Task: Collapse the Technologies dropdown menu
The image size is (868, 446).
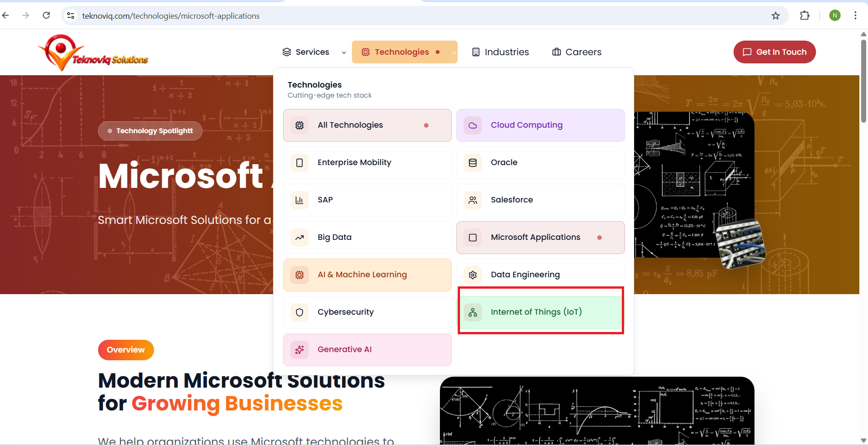Action: click(x=454, y=52)
